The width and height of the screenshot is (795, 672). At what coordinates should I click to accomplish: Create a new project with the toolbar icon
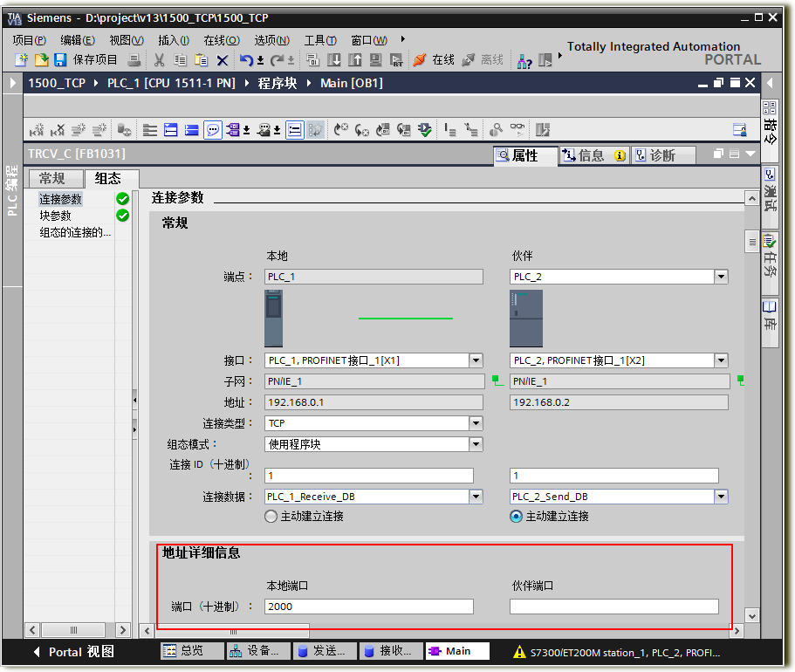21,60
